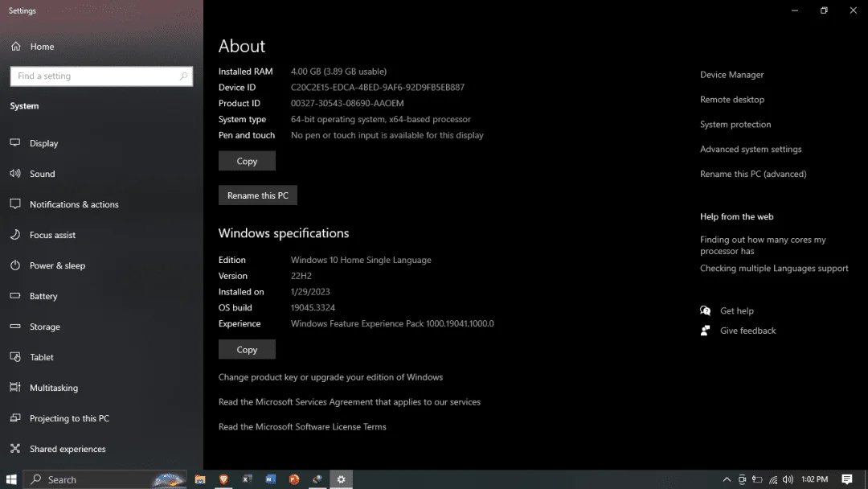Click the taskbar Search box
Image resolution: width=868 pixels, height=489 pixels.
(106, 479)
